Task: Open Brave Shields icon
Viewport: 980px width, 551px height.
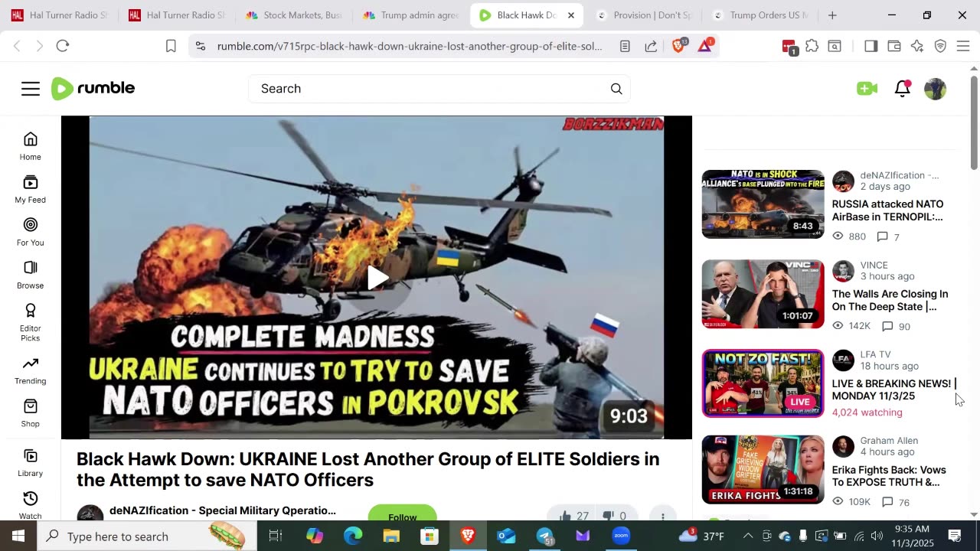Action: pos(679,46)
